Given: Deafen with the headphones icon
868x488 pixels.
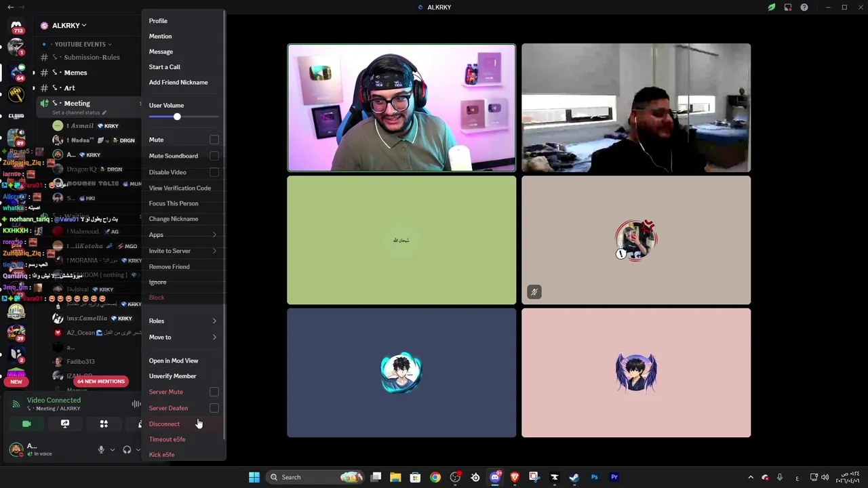Looking at the screenshot, I should pos(127,449).
